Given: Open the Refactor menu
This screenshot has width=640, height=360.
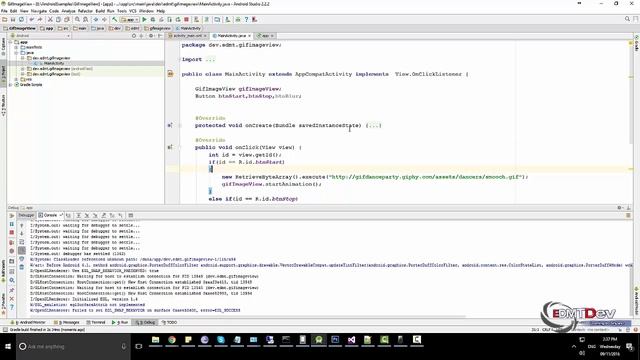Looking at the screenshot, I should point(85,11).
